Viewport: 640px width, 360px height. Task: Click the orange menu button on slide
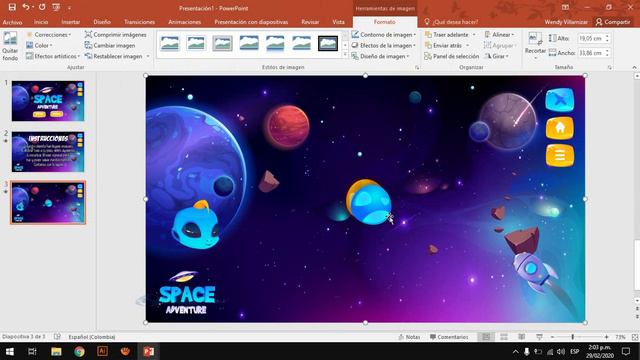560,155
